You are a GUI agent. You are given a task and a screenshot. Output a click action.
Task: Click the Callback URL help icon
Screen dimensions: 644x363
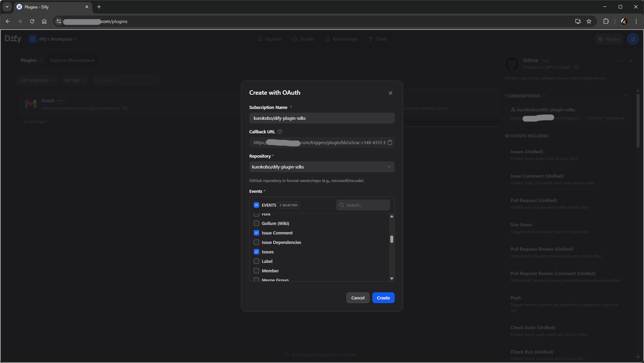click(279, 132)
